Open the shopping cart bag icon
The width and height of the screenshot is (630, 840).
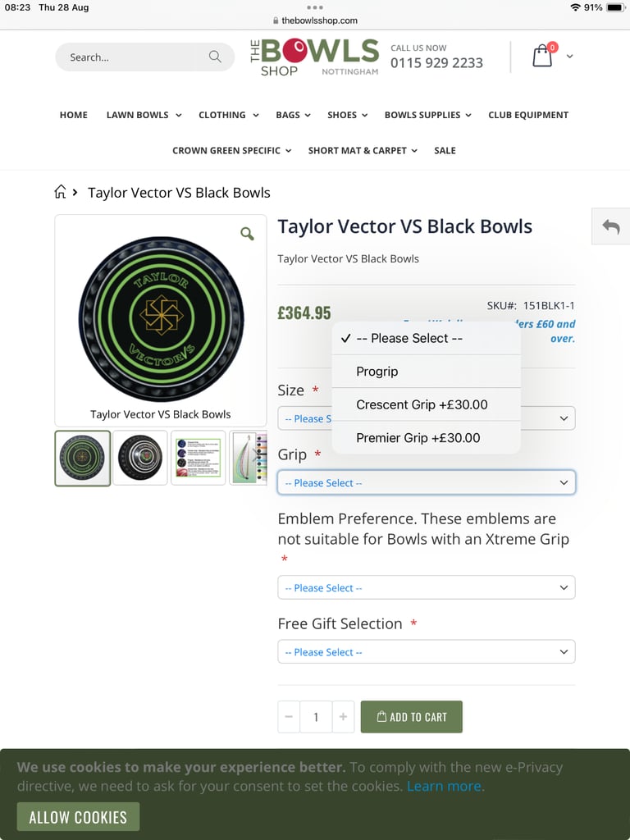[x=542, y=56]
